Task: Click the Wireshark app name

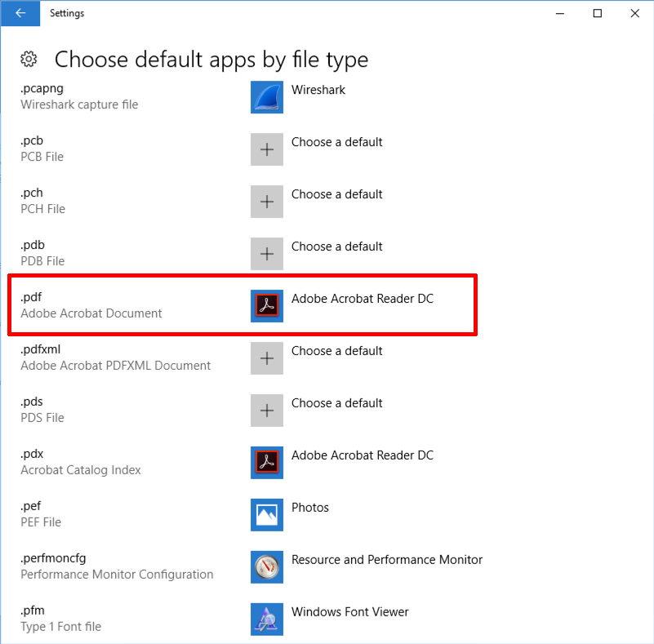Action: click(318, 90)
